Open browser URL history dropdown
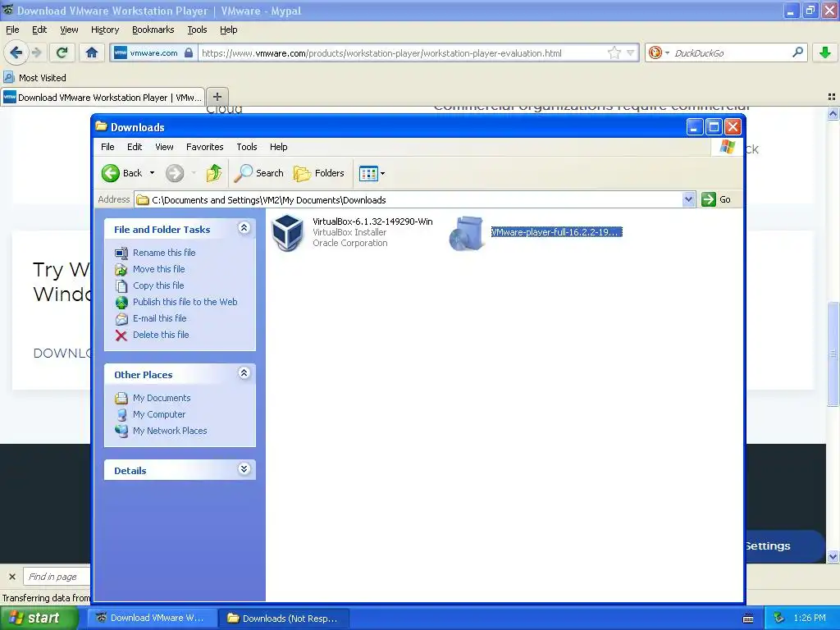This screenshot has width=840, height=630. 631,52
